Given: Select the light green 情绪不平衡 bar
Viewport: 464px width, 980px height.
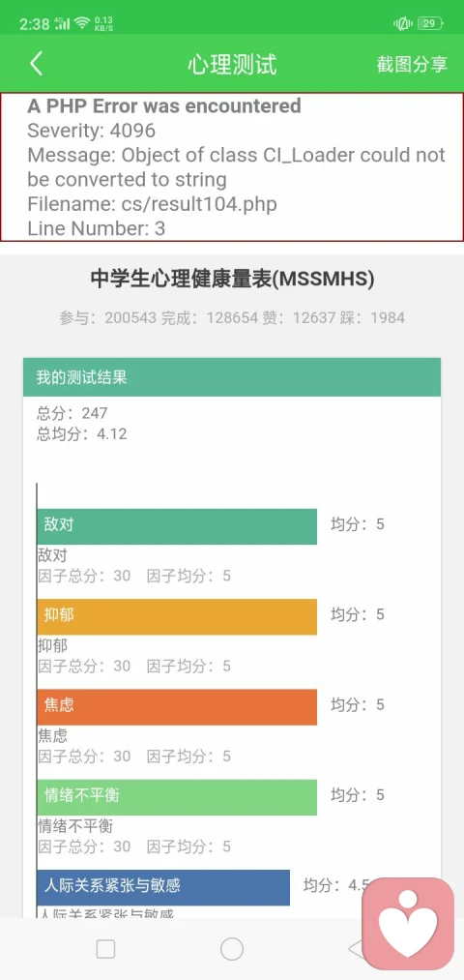Looking at the screenshot, I should click(x=177, y=797).
